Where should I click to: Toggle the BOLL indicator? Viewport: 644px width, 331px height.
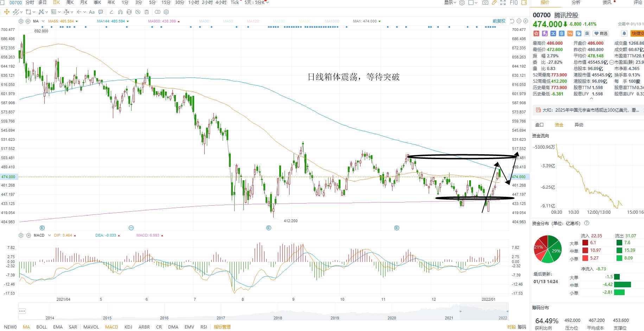pos(42,327)
